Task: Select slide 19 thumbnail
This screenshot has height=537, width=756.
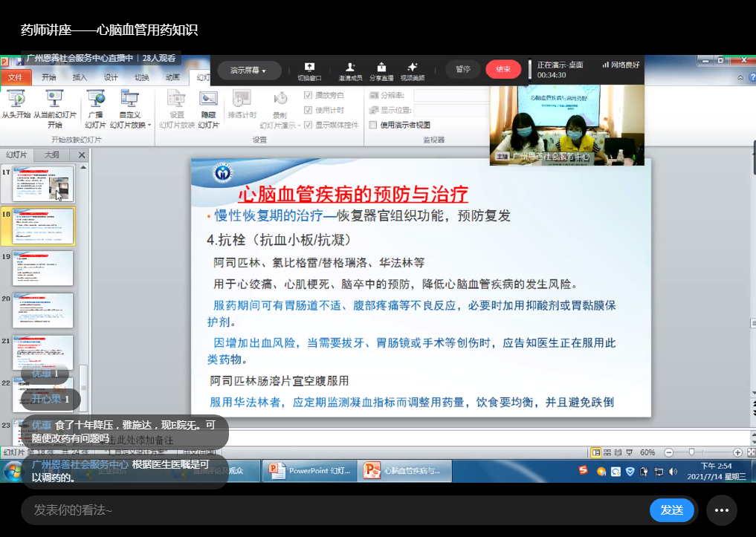Action: [43, 268]
